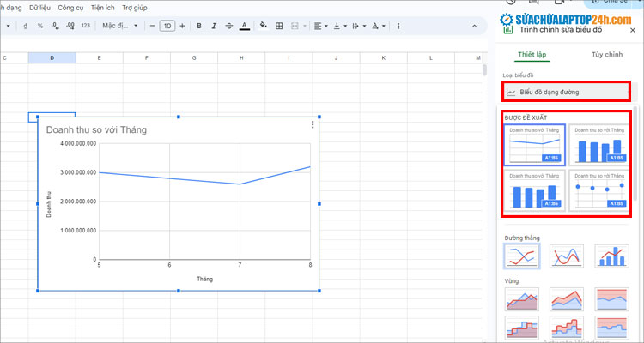Image resolution: width=644 pixels, height=343 pixels.
Task: Open the chart's three-dot options menu
Action: (x=313, y=125)
